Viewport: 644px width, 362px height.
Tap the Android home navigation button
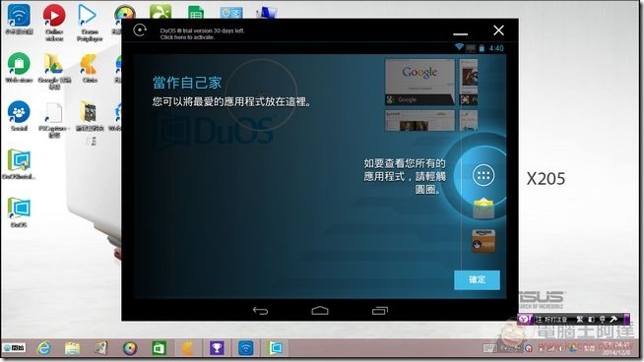320,311
